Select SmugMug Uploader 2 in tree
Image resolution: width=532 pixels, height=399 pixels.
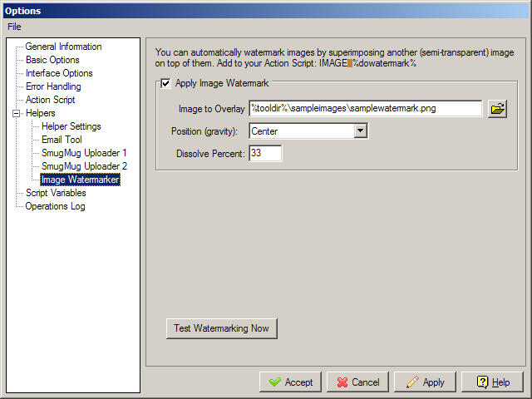(x=84, y=166)
